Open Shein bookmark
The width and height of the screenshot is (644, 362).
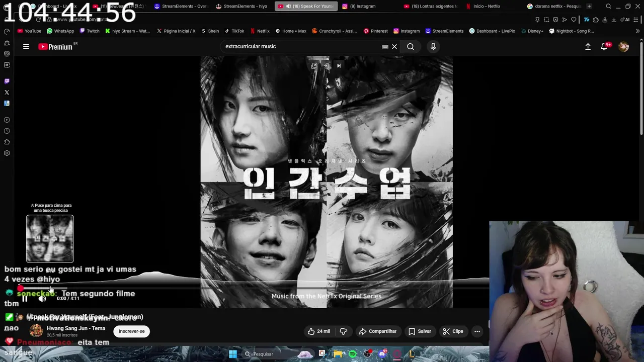pos(210,31)
